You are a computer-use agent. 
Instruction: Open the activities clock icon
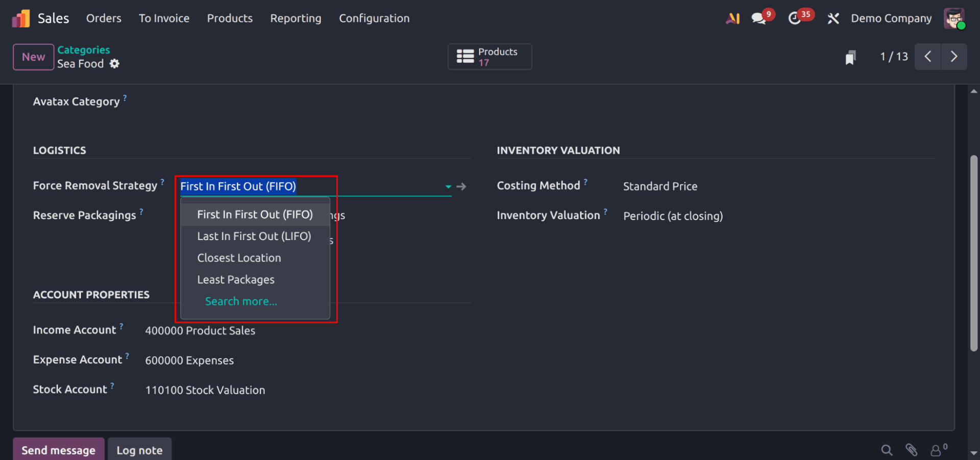click(795, 18)
